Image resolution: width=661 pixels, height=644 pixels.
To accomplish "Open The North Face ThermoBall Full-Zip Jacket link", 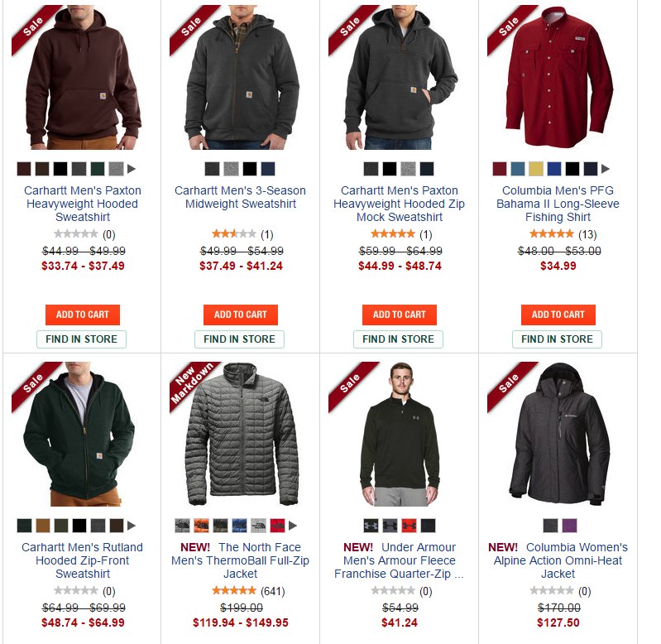I will point(240,560).
